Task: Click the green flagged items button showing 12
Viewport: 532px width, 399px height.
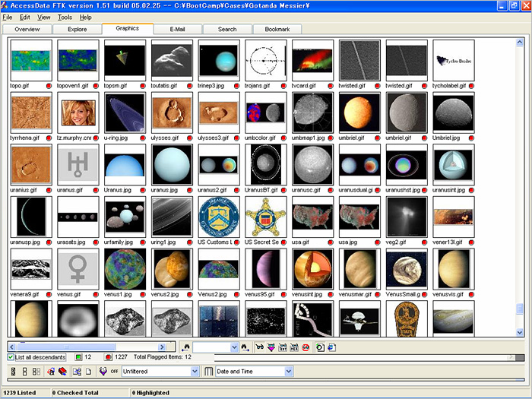Action: coord(78,357)
